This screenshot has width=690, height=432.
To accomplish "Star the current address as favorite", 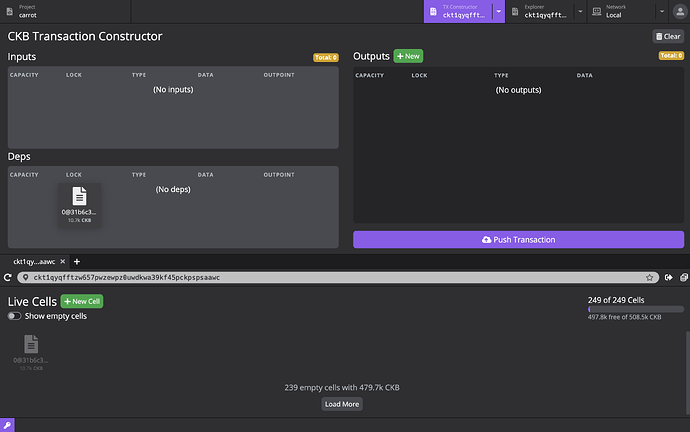I will pos(650,277).
